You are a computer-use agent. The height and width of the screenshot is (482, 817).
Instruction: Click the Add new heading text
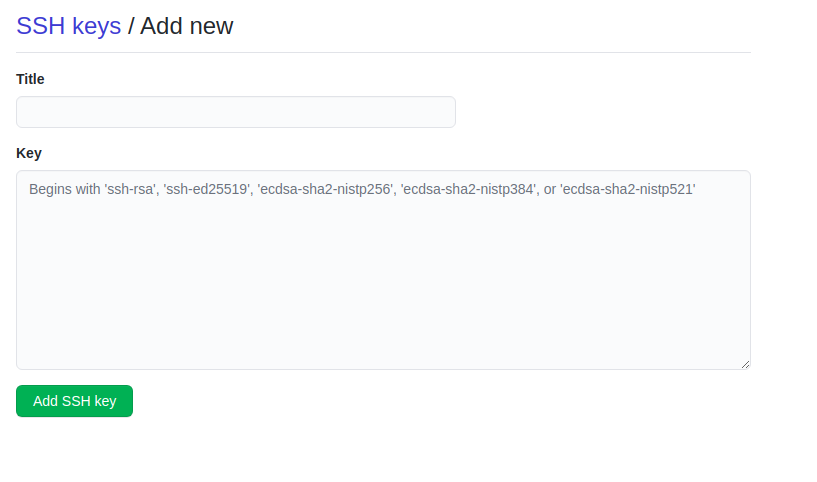(186, 26)
